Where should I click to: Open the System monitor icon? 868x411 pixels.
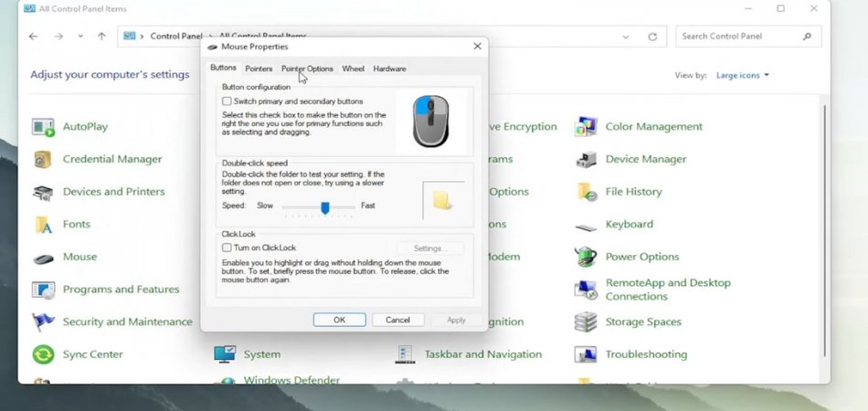coord(226,354)
